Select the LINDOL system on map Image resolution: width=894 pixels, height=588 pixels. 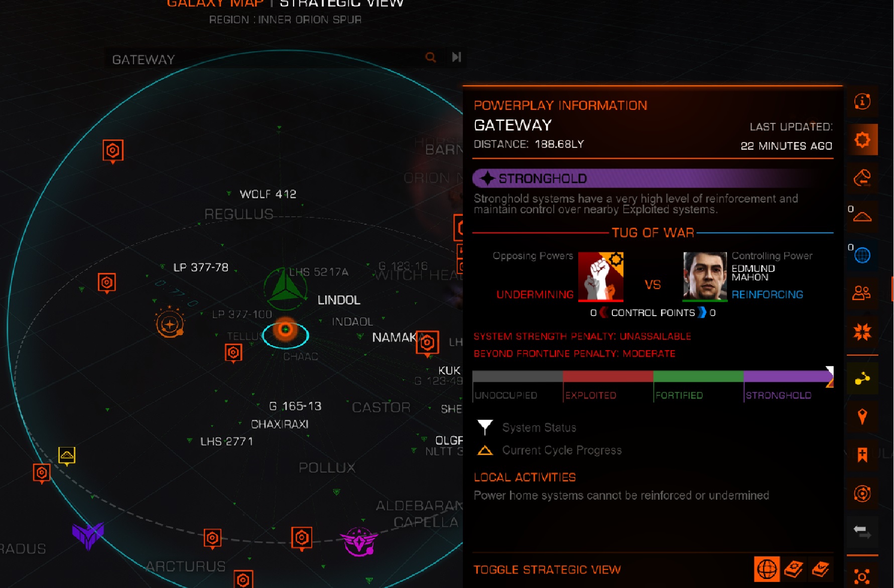339,300
